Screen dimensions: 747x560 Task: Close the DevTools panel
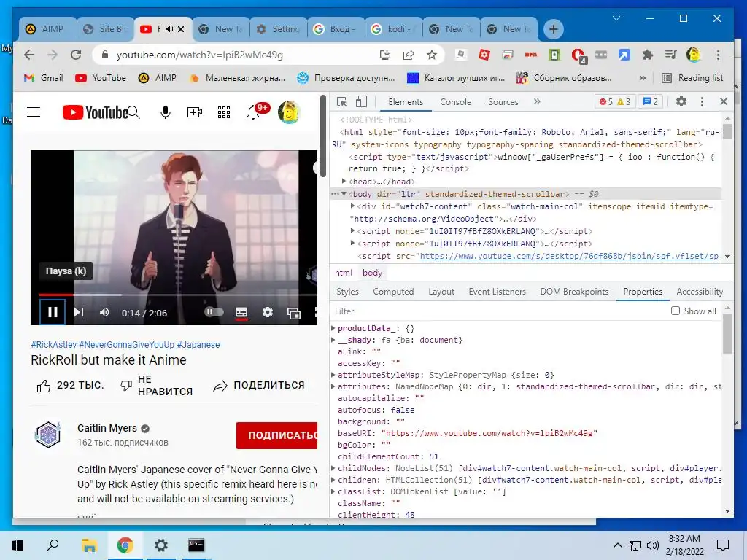[x=723, y=101]
